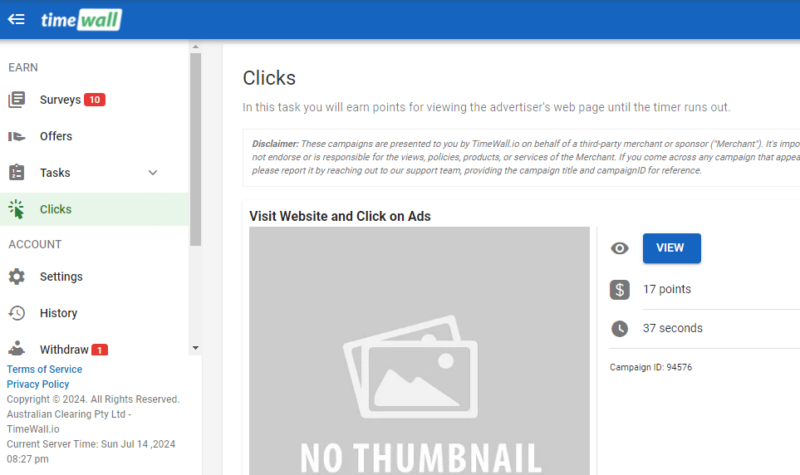Collapse sidebar with back-arrow menu icon
Viewport: 800px width, 475px height.
point(16,19)
